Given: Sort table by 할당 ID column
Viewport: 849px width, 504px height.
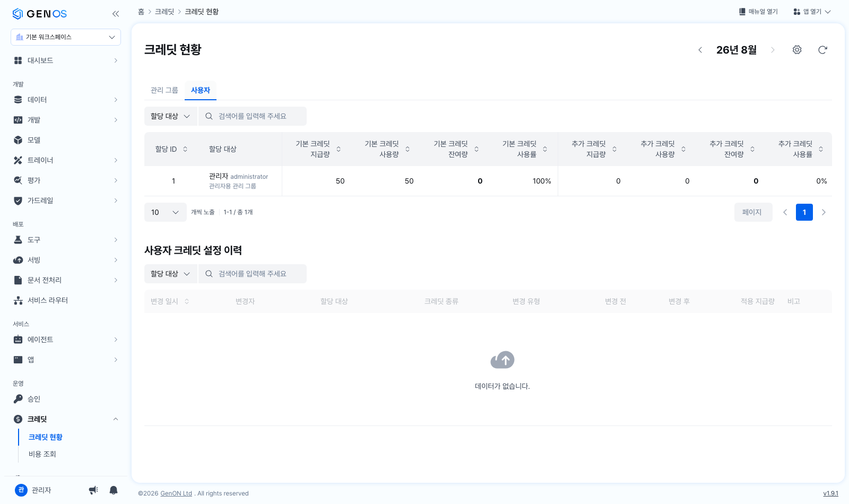Looking at the screenshot, I should click(171, 149).
